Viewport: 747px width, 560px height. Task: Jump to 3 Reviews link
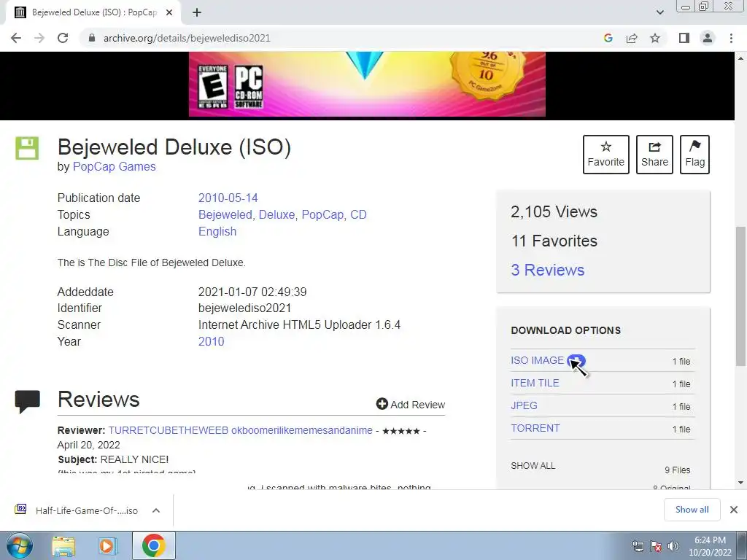[x=548, y=270]
